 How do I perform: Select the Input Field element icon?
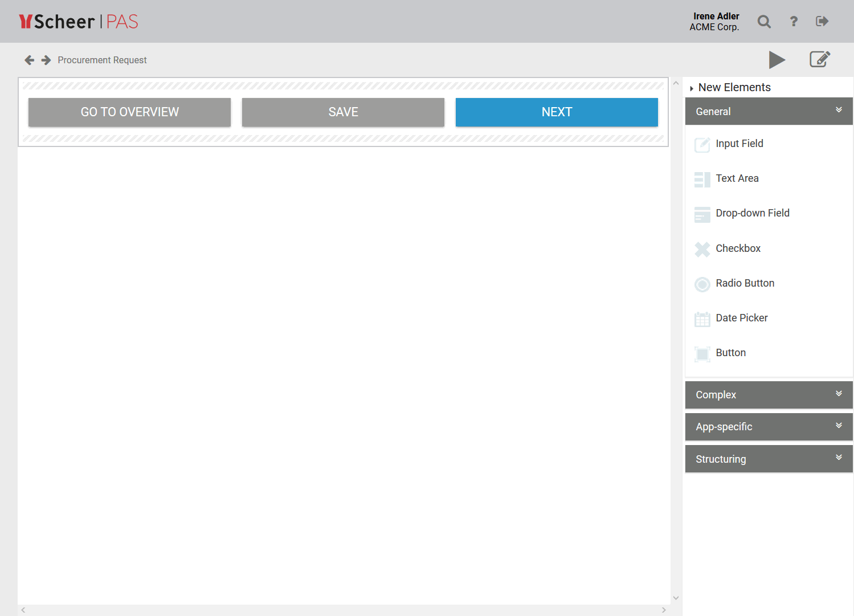tap(702, 145)
